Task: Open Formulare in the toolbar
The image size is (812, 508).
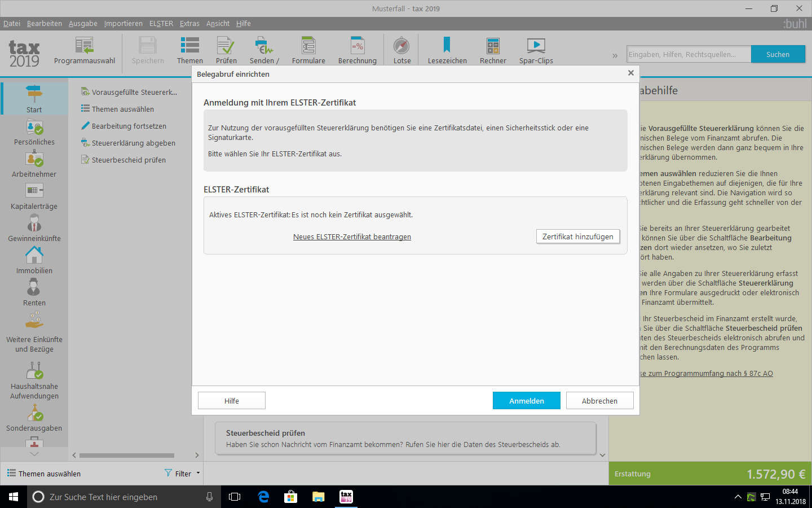Action: coord(308,50)
